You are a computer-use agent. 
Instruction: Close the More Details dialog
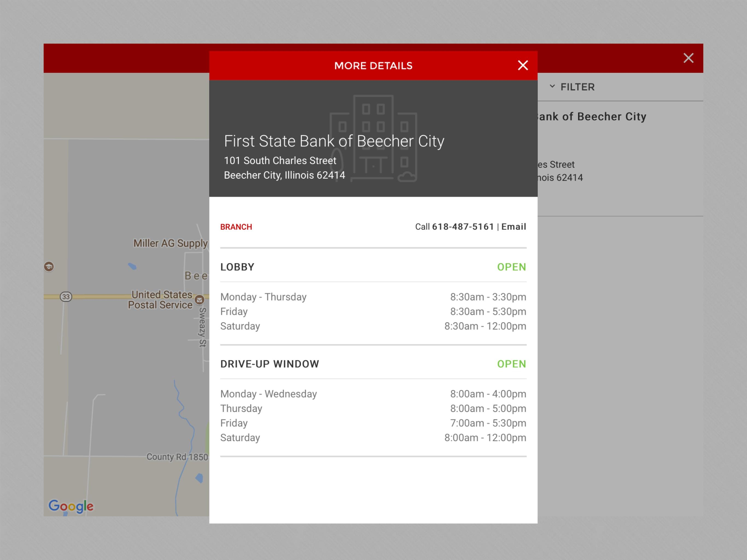(523, 65)
